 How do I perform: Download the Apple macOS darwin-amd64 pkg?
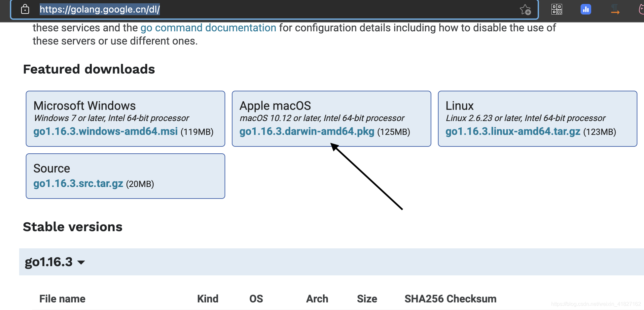pyautogui.click(x=306, y=131)
